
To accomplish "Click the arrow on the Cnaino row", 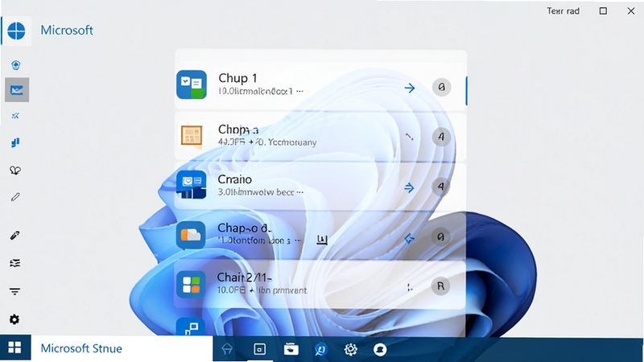I will [409, 188].
